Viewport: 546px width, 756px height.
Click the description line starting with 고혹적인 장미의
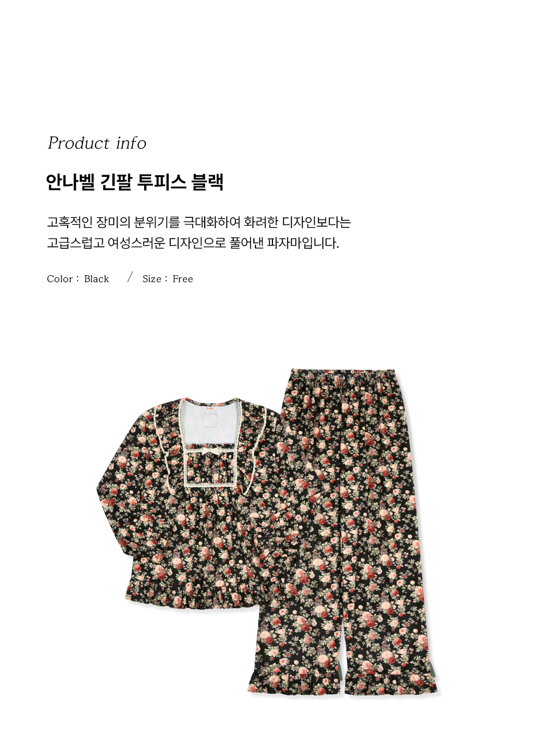click(x=199, y=222)
